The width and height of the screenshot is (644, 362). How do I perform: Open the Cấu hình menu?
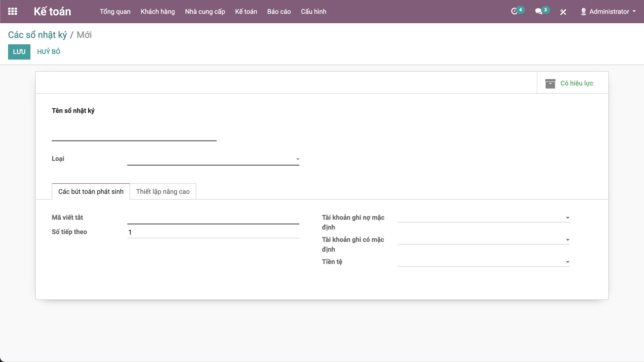tap(313, 12)
